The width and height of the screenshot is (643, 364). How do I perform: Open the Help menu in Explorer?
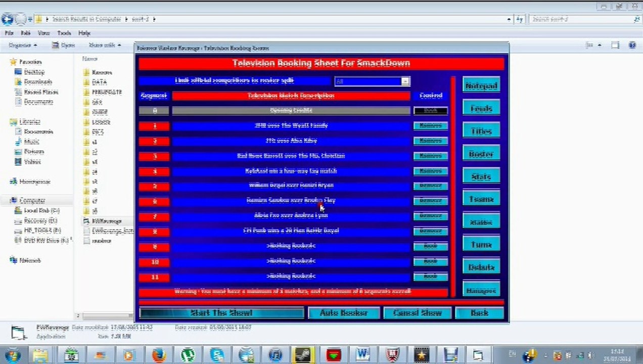point(84,33)
